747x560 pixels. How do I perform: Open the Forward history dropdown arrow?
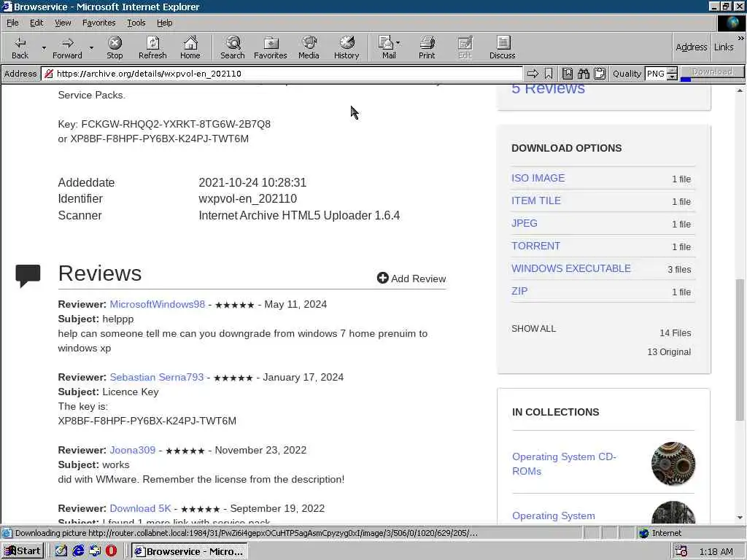pos(91,47)
